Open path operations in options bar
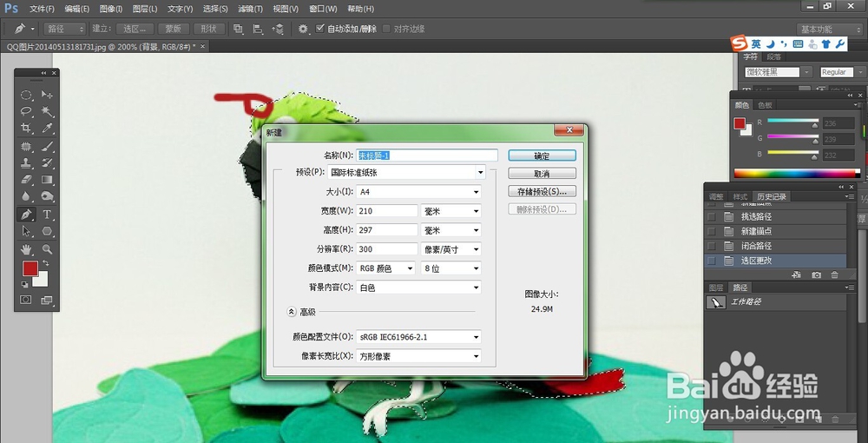This screenshot has width=868, height=443. coord(238,29)
